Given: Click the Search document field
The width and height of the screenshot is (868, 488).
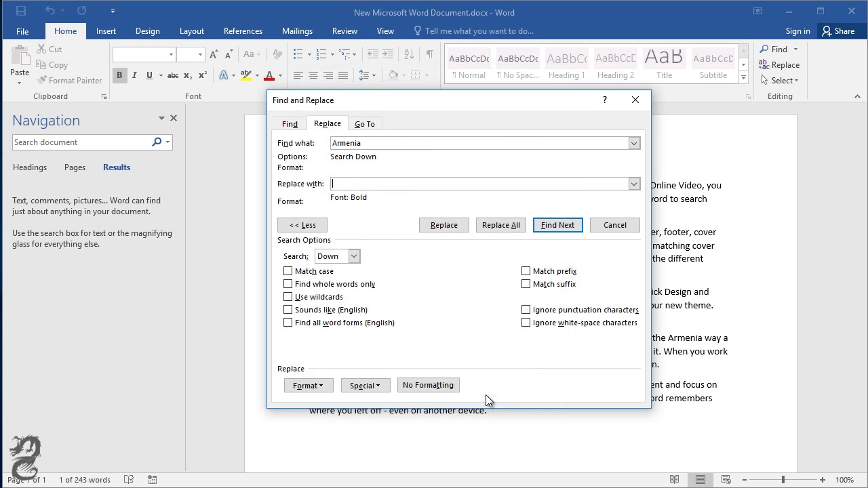Looking at the screenshot, I should click(81, 142).
